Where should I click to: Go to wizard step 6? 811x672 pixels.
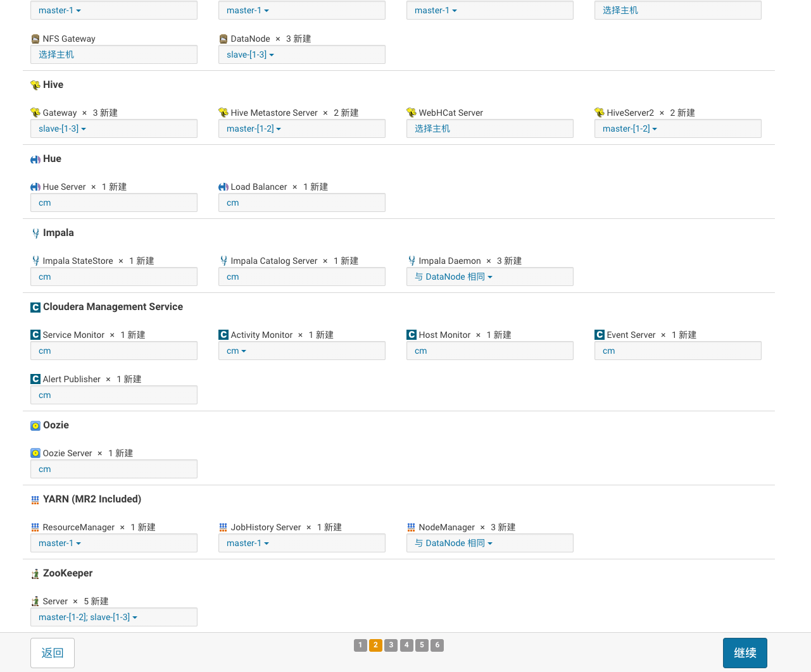point(437,645)
